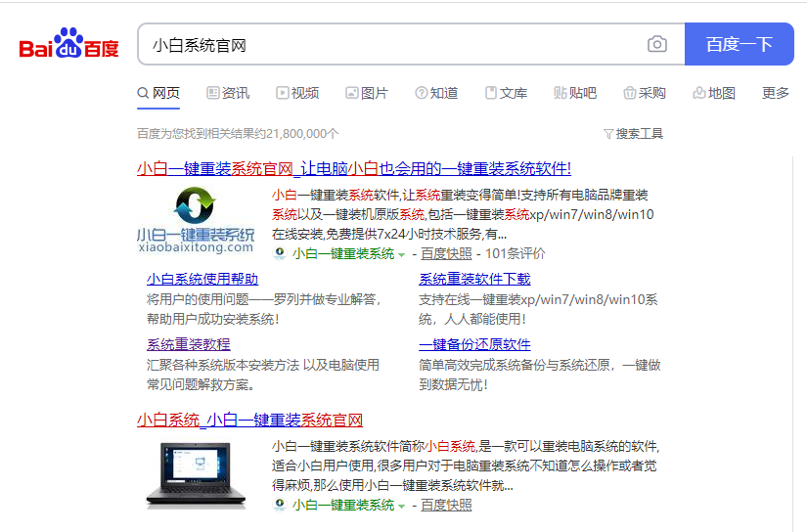Image resolution: width=807 pixels, height=532 pixels.
Task: Open first result 小白一键重装系统官网 title link
Action: coord(354,168)
